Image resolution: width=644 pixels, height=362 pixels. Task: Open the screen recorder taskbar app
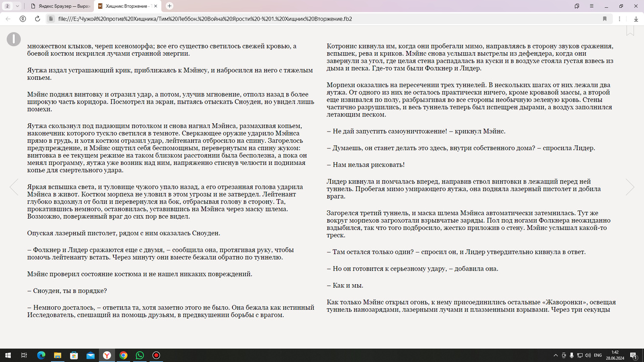coord(156,355)
